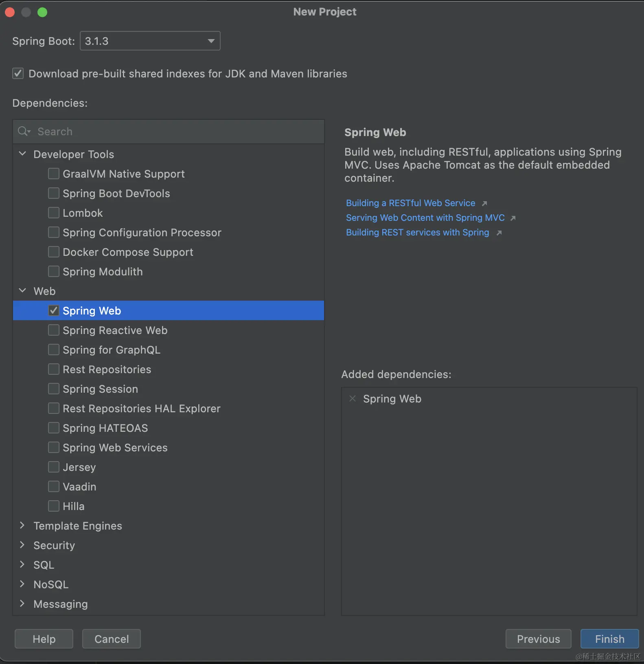Click the Previous button

[x=538, y=639]
